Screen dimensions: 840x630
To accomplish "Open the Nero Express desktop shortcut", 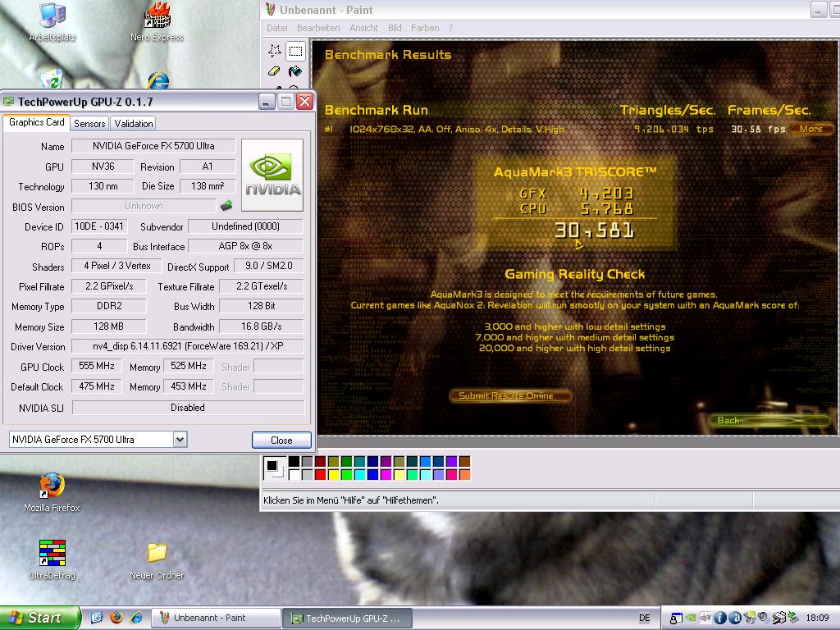I will click(x=157, y=22).
